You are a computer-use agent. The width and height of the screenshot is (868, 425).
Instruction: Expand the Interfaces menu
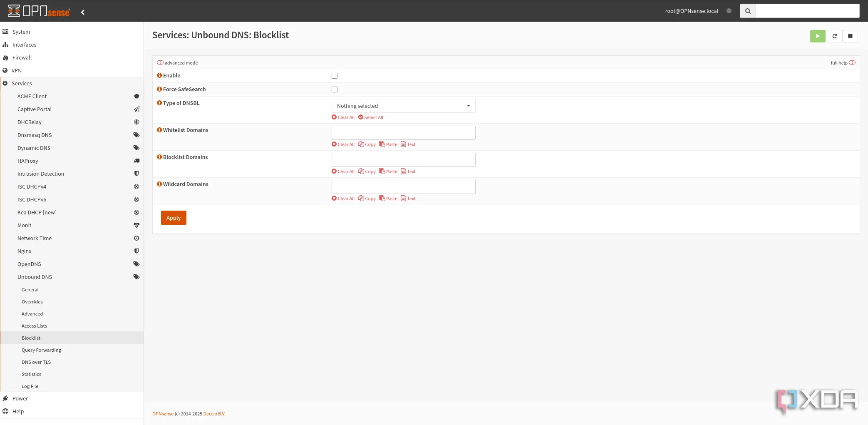(x=72, y=45)
